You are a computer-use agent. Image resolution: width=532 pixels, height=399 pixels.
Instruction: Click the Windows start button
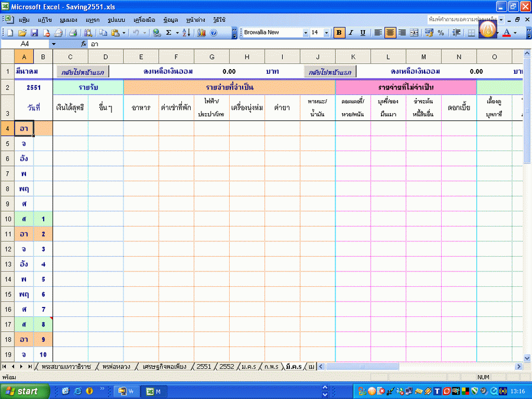(21, 391)
